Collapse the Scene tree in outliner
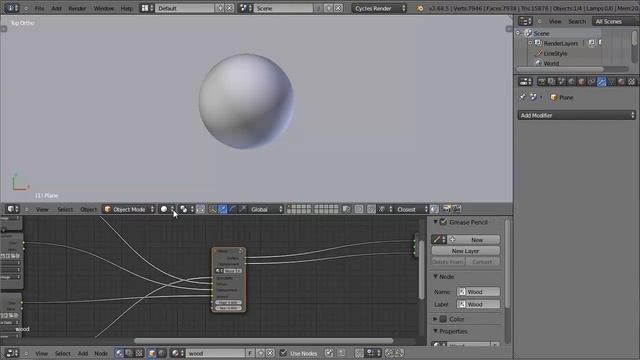The width and height of the screenshot is (640, 360). (x=518, y=33)
